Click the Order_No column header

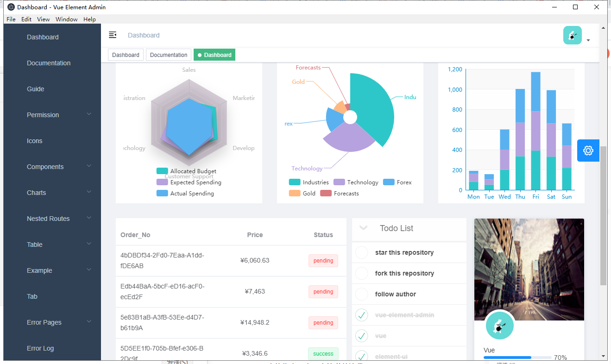click(135, 235)
